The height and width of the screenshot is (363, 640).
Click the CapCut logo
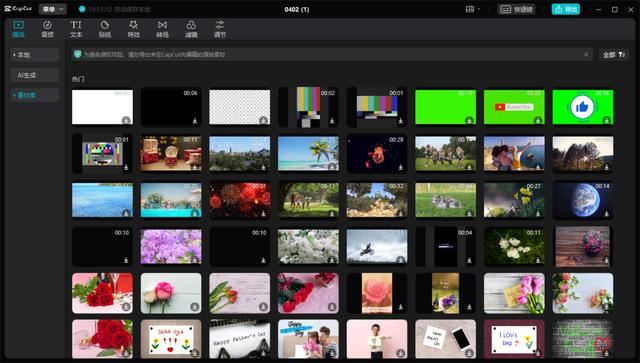click(x=18, y=9)
